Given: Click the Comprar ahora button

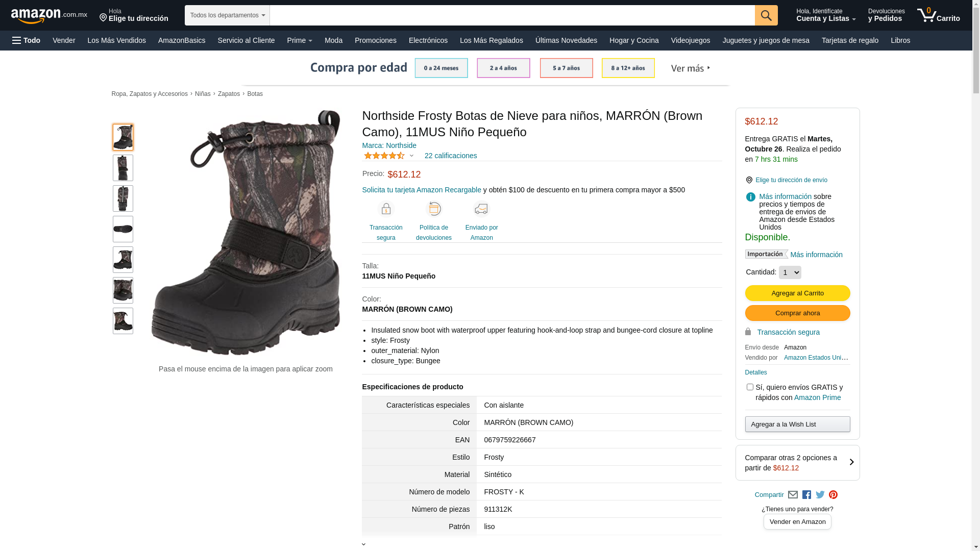Looking at the screenshot, I should pos(797,313).
